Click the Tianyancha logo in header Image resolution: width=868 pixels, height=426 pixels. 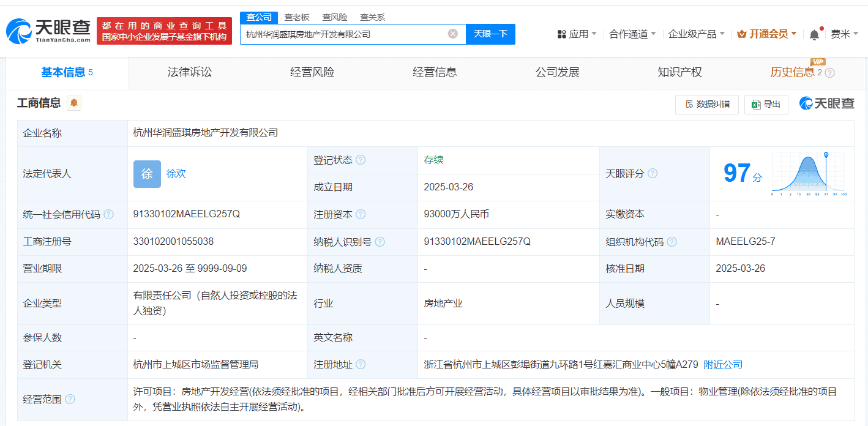pyautogui.click(x=48, y=31)
